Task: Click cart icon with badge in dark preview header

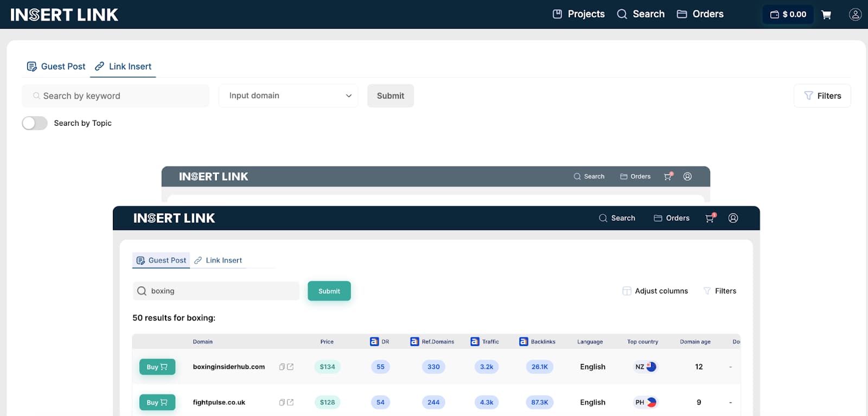Action: click(711, 218)
